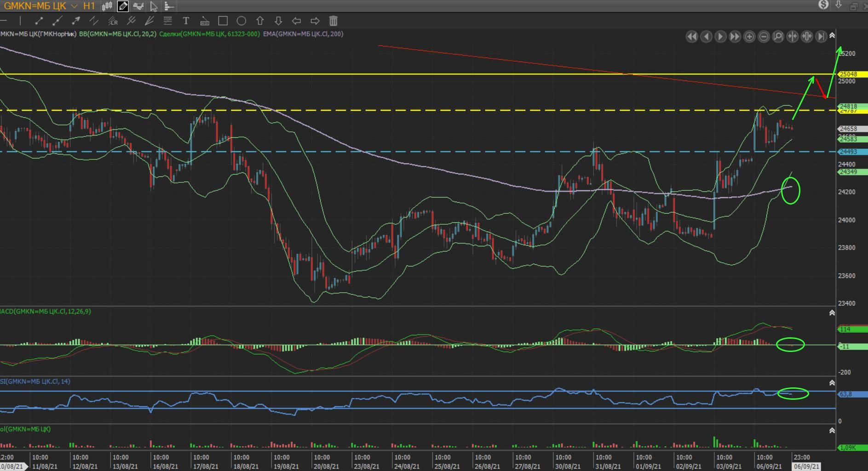Select the BB(GMKN=МБ ЦК.Cl,20,2) indicator label
The width and height of the screenshot is (868, 471).
(x=118, y=34)
